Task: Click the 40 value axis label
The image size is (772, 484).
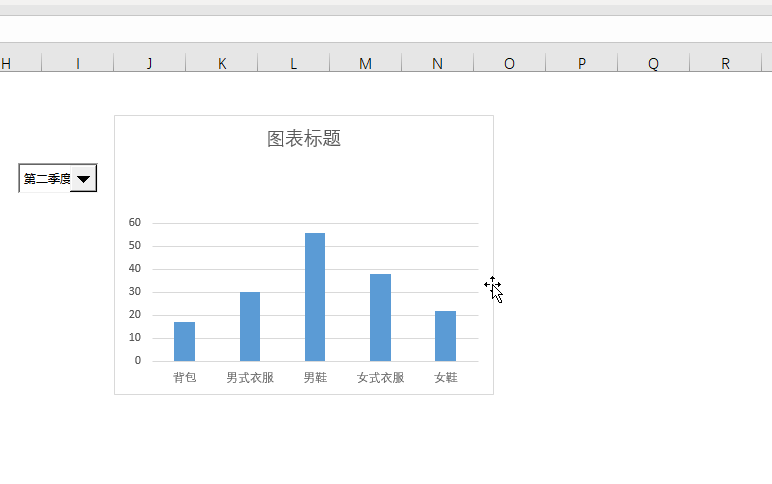Action: (x=135, y=268)
